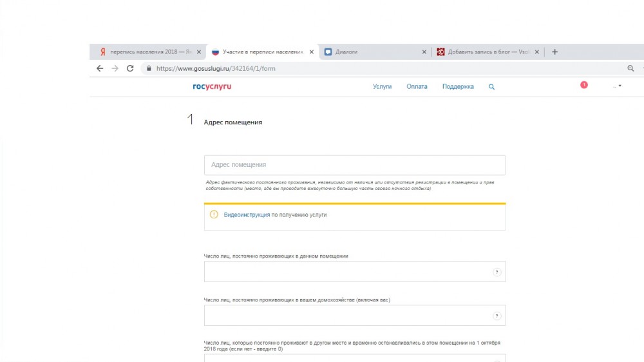Reload the page with the refresh button

(x=130, y=68)
